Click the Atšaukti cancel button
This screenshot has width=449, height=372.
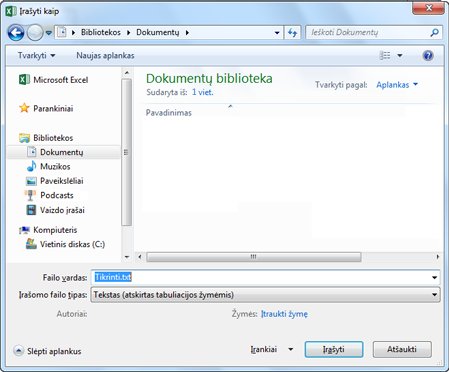[402, 349]
